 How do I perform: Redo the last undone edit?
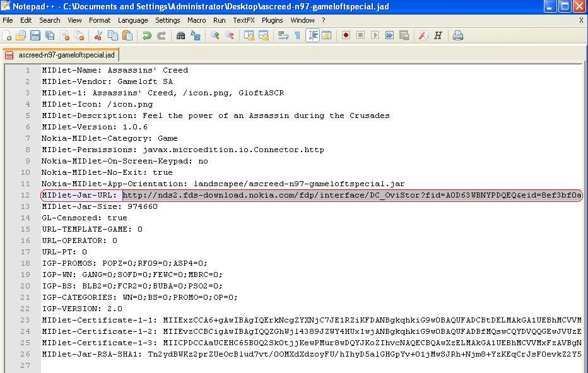click(162, 35)
